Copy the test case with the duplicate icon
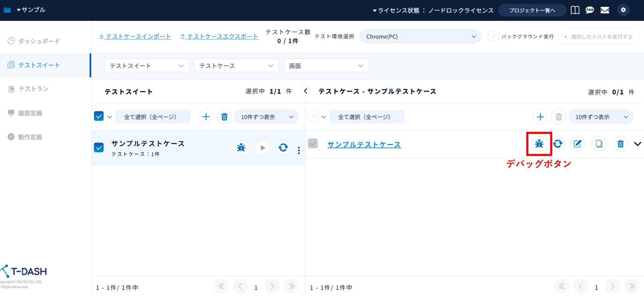The width and height of the screenshot is (644, 296). tap(599, 144)
